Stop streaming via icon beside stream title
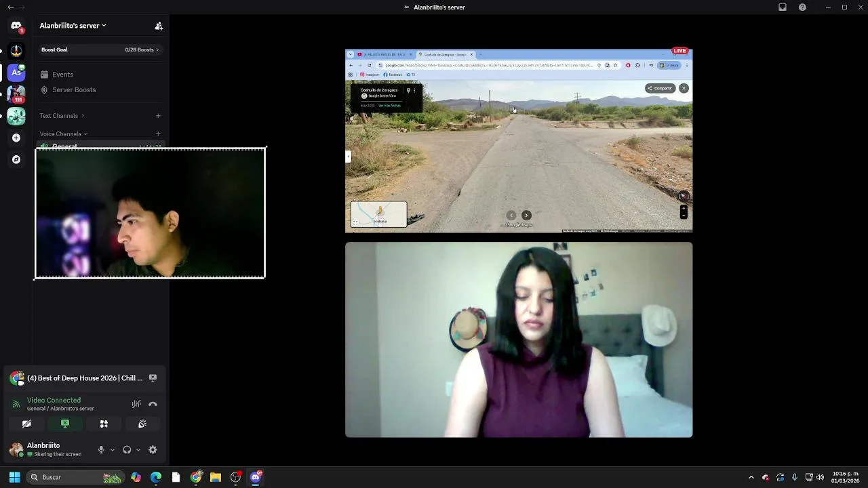Viewport: 868px width, 488px height. pyautogui.click(x=153, y=378)
